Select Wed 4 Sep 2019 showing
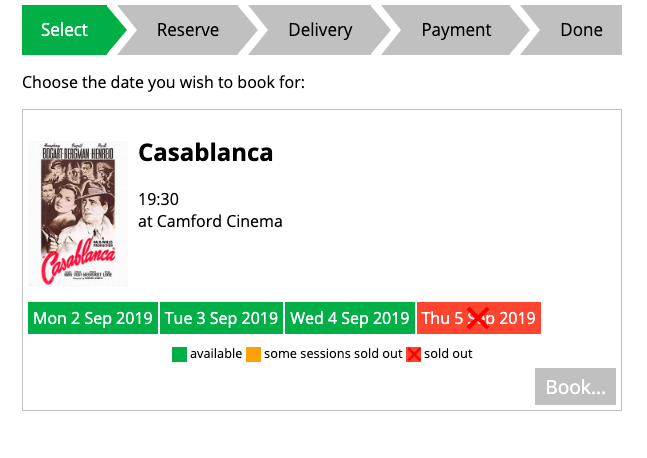Viewport: 647px width, 458px height. pos(350,318)
